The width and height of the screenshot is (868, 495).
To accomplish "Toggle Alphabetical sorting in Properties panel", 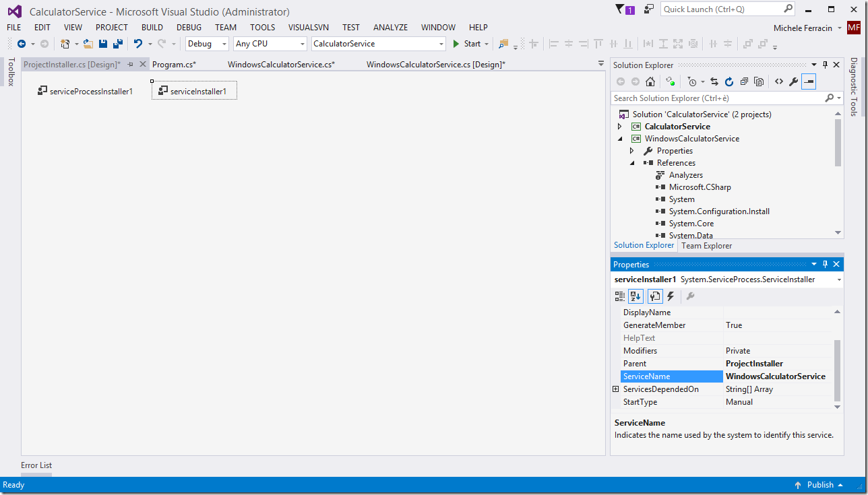I will tap(635, 296).
